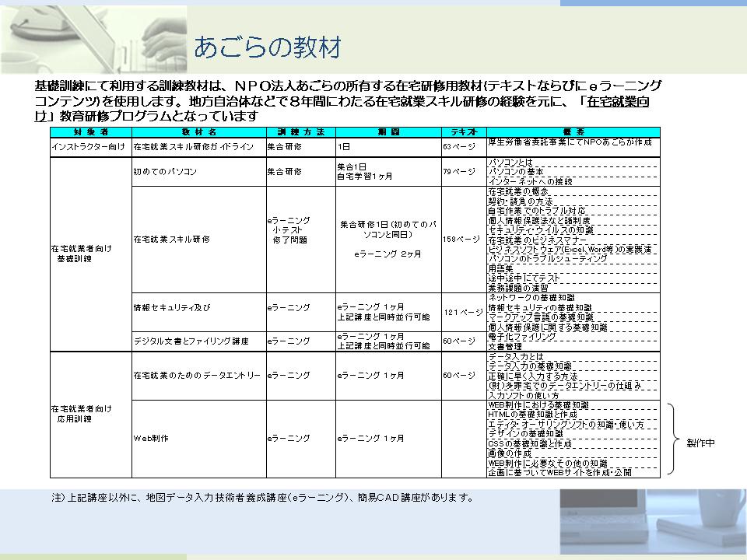This screenshot has height=560, width=747.
Task: Click エディタ・オーサリングソフトの知識・使い方 line
Action: tap(566, 425)
